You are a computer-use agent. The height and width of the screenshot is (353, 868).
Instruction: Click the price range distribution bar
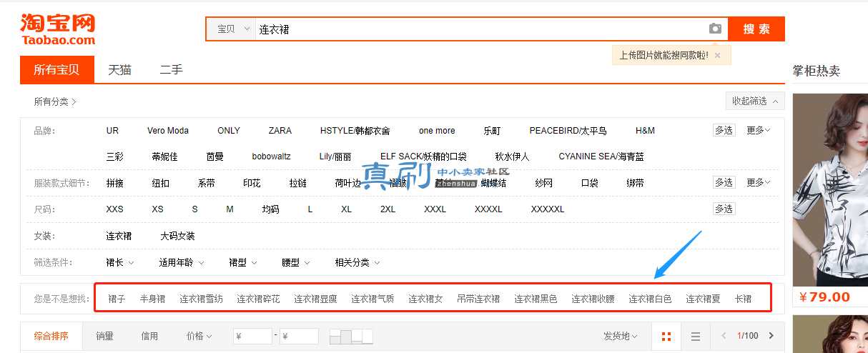(351, 336)
